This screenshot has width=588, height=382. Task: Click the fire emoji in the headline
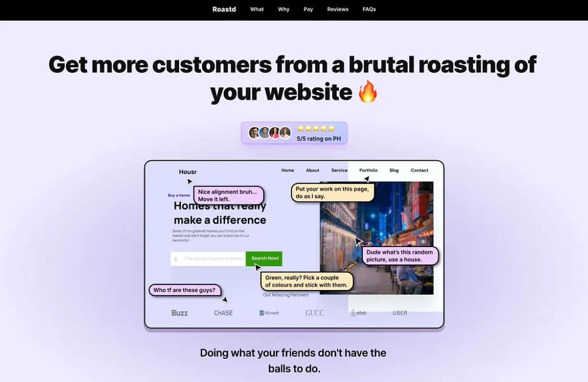pos(368,92)
